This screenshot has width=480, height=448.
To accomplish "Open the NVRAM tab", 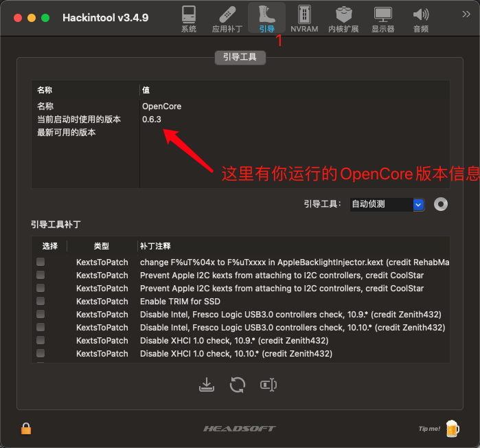I will coord(304,19).
